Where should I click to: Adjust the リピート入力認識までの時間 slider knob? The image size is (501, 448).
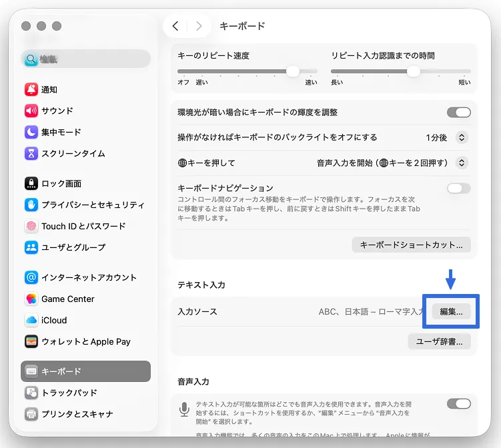coord(414,71)
